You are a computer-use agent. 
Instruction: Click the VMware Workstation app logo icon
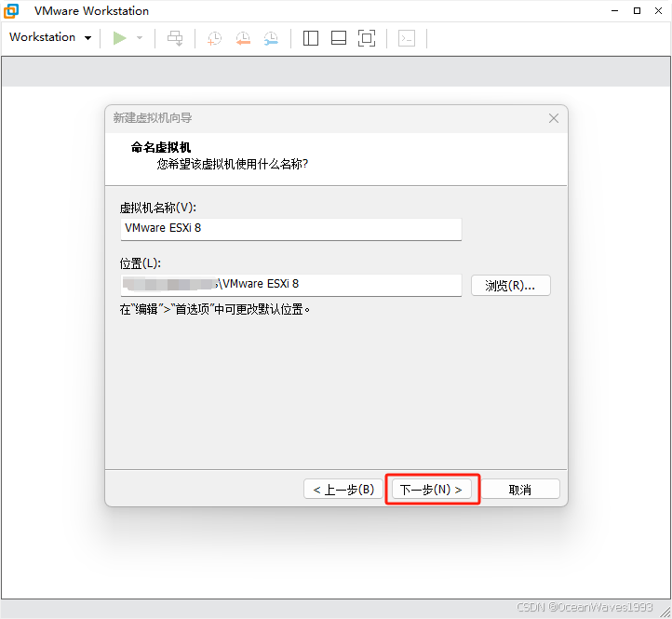[x=11, y=11]
